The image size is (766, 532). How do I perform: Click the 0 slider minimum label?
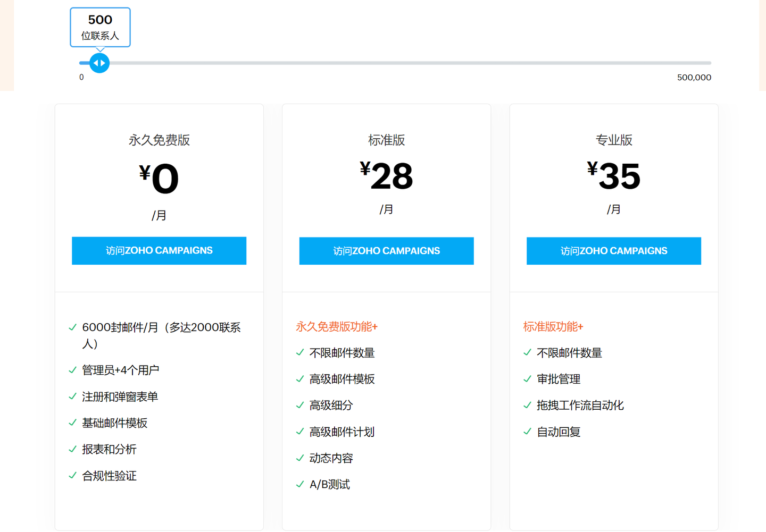pyautogui.click(x=81, y=78)
